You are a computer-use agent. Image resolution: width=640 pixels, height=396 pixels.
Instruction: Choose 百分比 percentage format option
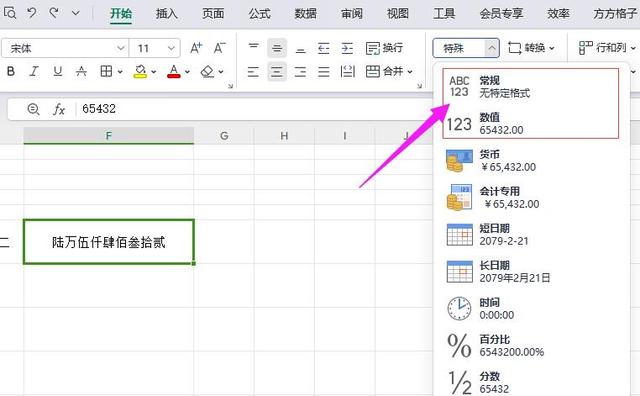click(531, 345)
